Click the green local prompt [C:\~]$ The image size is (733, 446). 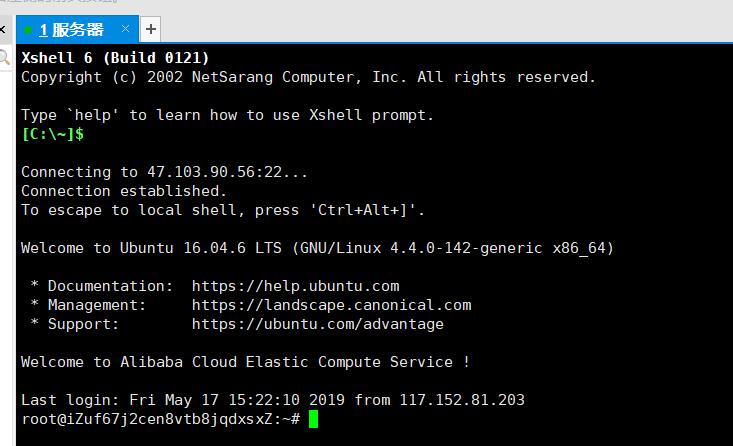tap(52, 133)
